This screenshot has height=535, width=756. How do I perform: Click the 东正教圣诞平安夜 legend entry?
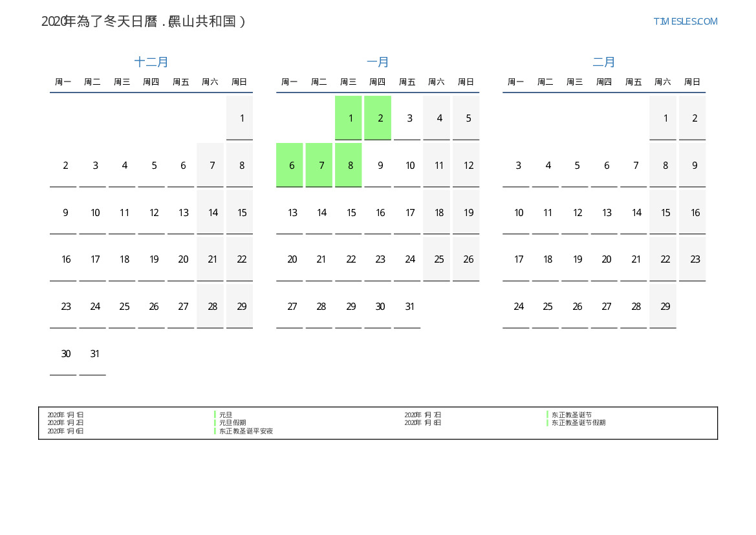click(246, 431)
